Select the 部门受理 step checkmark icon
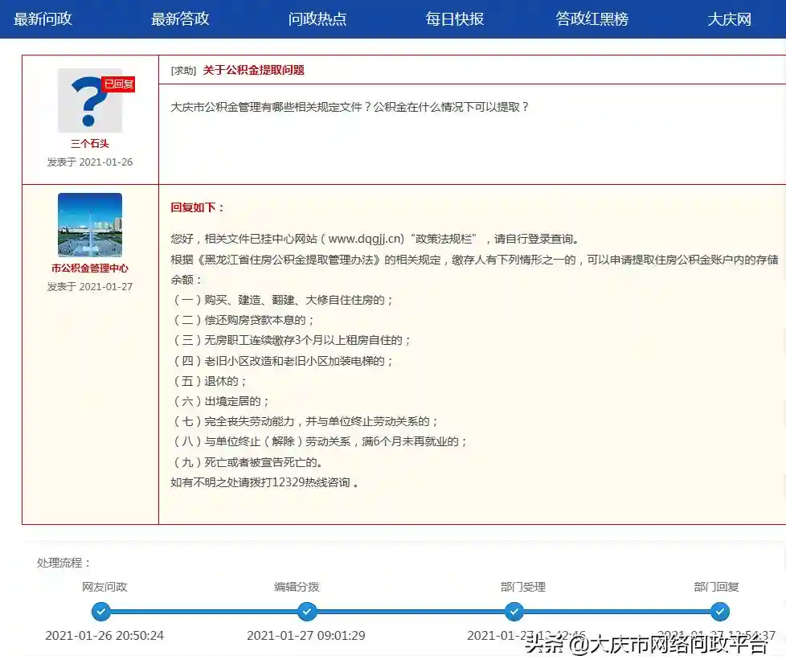Image resolution: width=786 pixels, height=672 pixels. pos(514,612)
